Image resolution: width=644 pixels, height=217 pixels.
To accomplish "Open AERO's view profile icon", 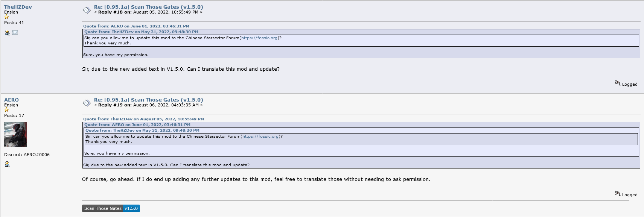I will click(x=7, y=164).
